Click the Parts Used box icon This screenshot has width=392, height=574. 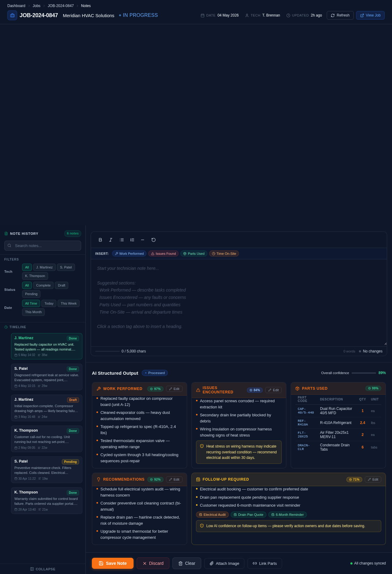(297, 388)
